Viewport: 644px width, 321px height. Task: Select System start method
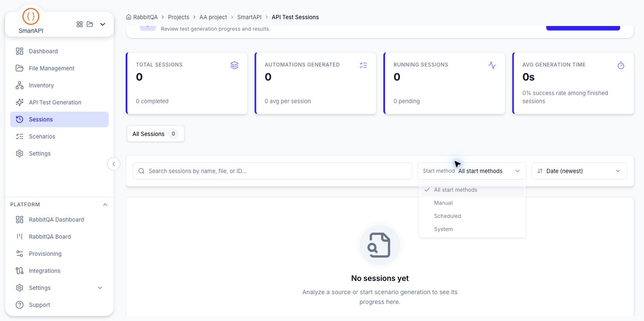click(472, 229)
